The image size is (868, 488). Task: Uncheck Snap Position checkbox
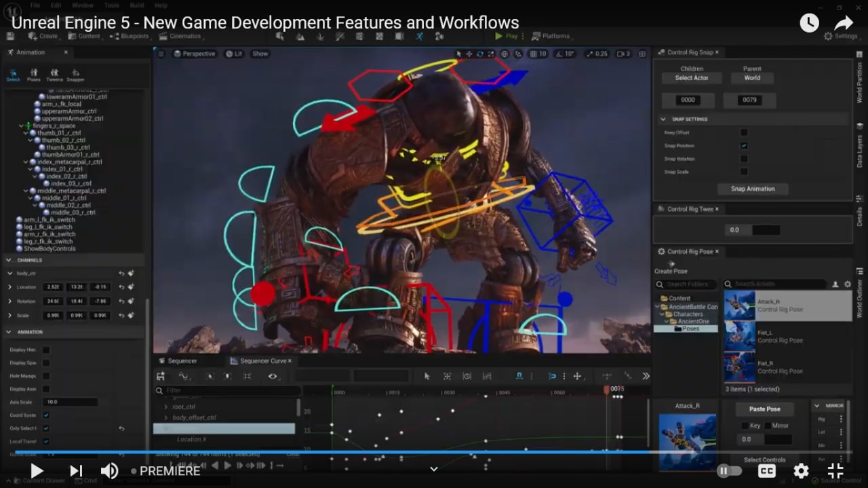coord(744,146)
